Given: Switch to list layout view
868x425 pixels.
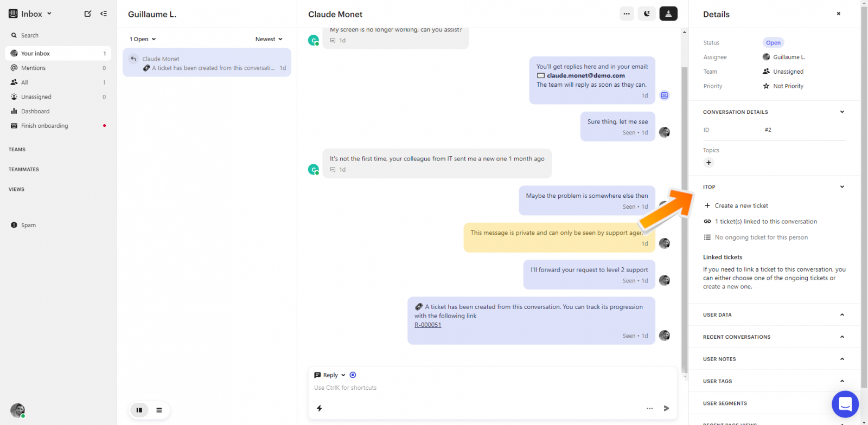Looking at the screenshot, I should 159,410.
